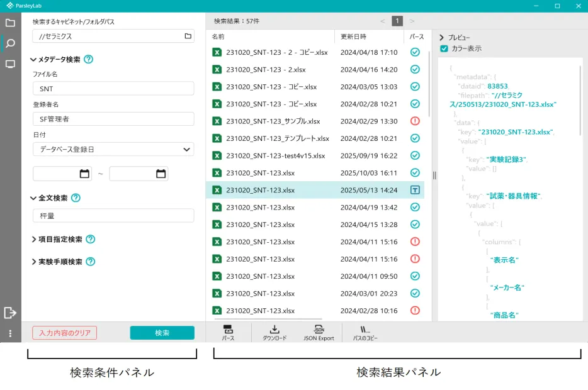
Task: Click the splitter handle beside the preview panel
Action: point(434,175)
